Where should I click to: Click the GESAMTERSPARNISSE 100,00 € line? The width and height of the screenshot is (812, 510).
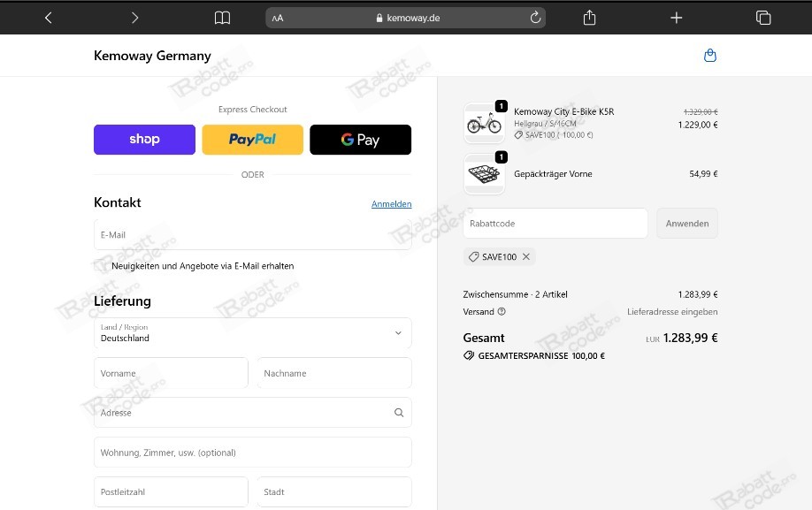click(x=534, y=356)
